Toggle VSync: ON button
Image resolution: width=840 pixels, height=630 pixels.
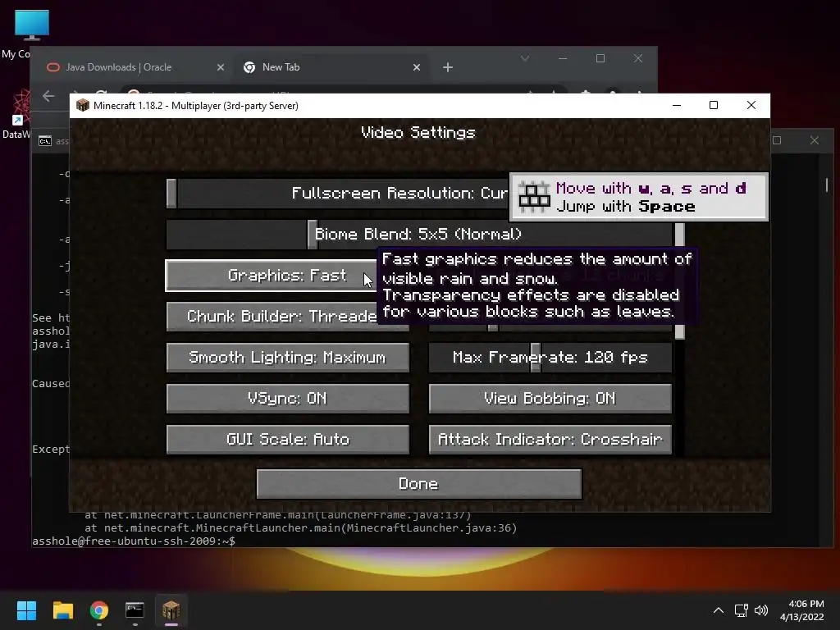coord(288,399)
